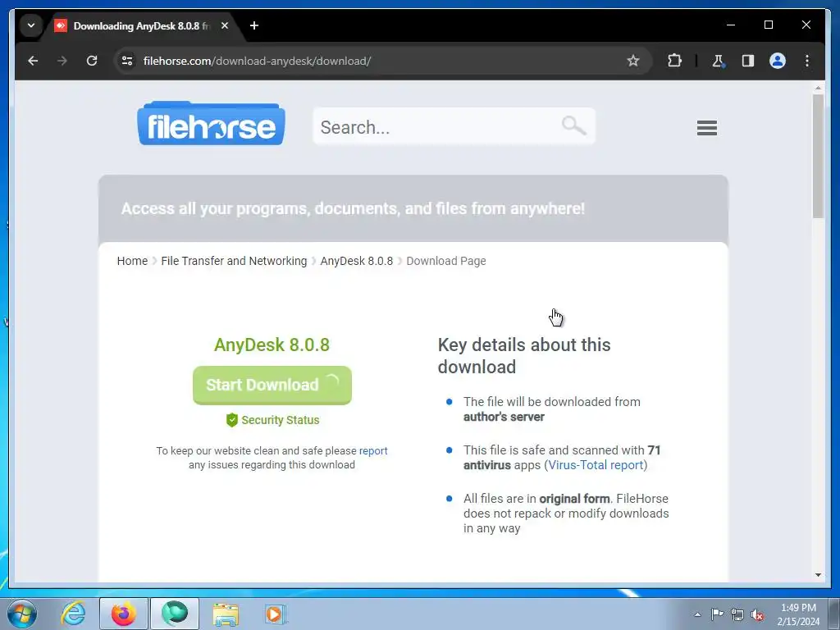840x630 pixels.
Task: Click the scrollbar down arrow
Action: 818,575
